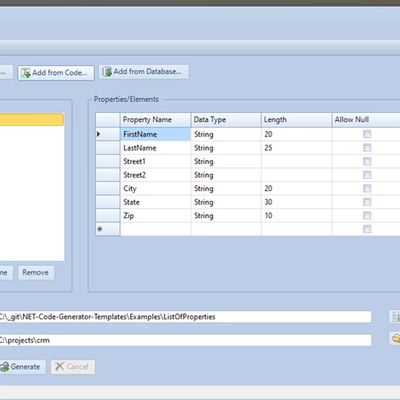Click the Add from Database button
Viewport: 400px width, 400px height.
coord(144,72)
